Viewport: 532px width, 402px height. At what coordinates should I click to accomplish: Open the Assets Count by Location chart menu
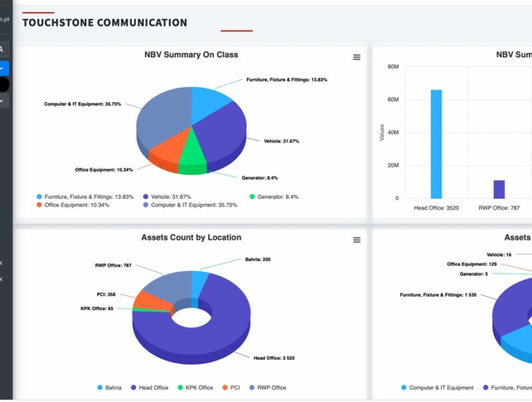(x=356, y=240)
